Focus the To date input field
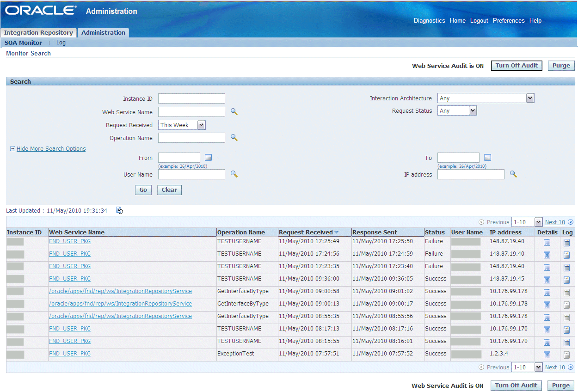 click(458, 158)
